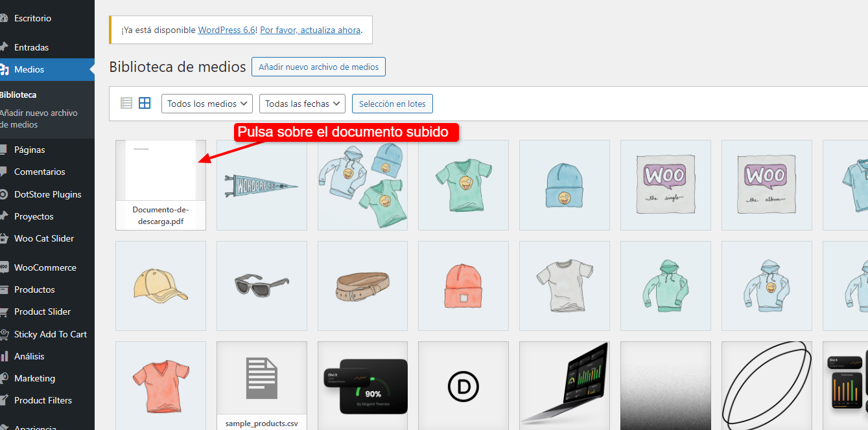This screenshot has width=868, height=430.
Task: Open the Todos los medios filter dropdown
Action: coord(207,104)
